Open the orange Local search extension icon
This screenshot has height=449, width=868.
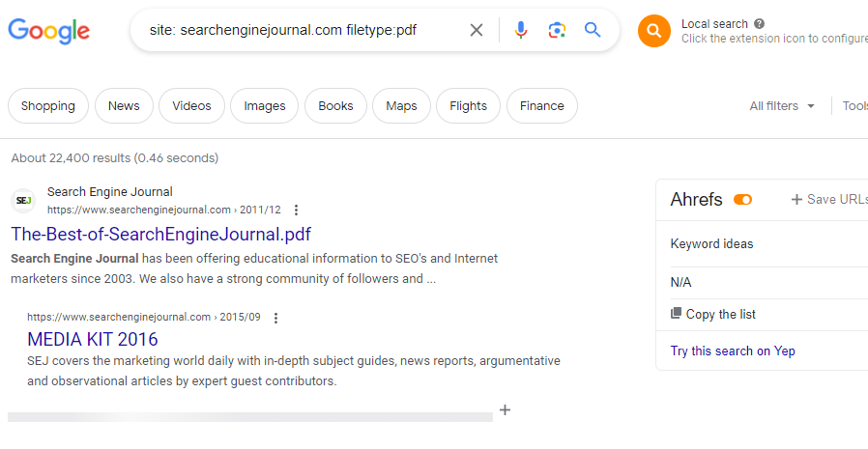(653, 31)
